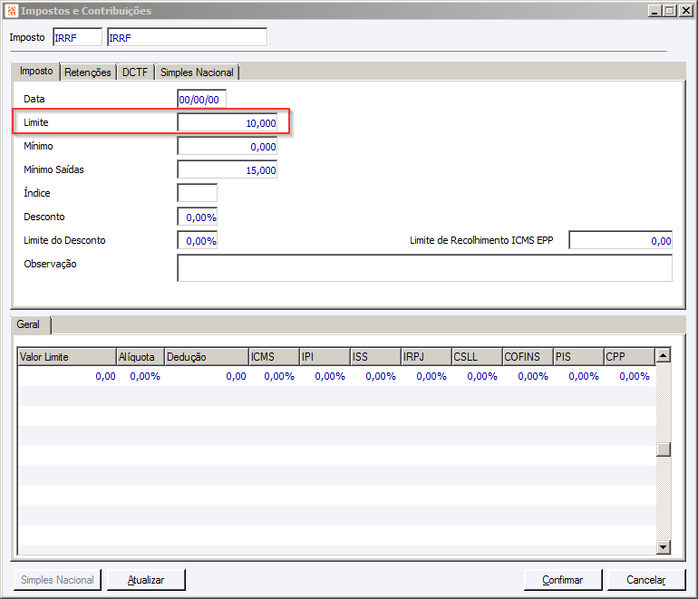Click the Atualizar button

click(x=146, y=580)
